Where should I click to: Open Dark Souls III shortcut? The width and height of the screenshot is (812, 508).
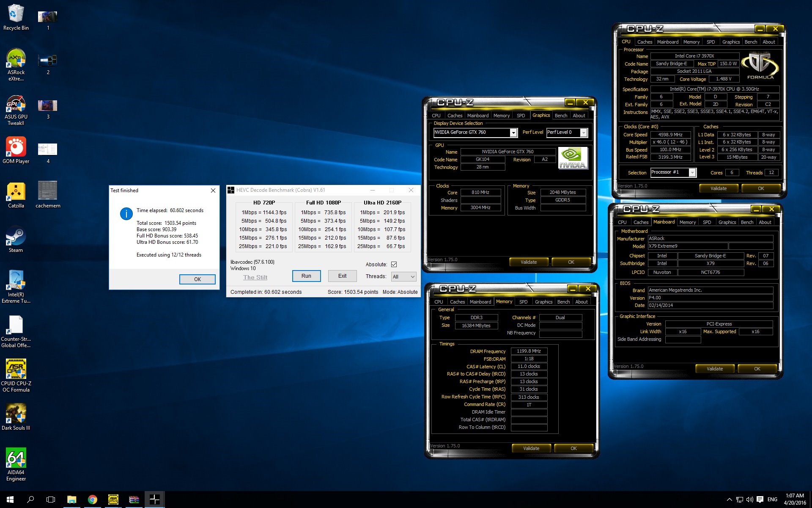[x=16, y=417]
